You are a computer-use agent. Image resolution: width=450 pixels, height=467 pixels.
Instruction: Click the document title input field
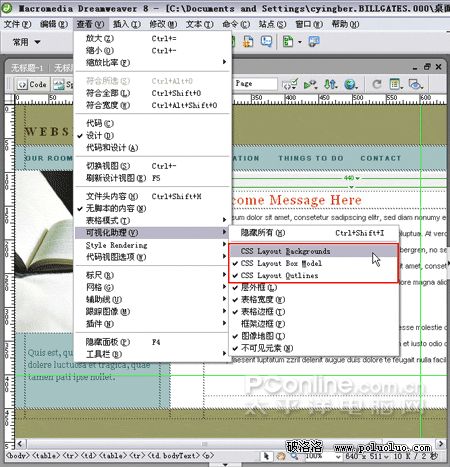point(256,84)
